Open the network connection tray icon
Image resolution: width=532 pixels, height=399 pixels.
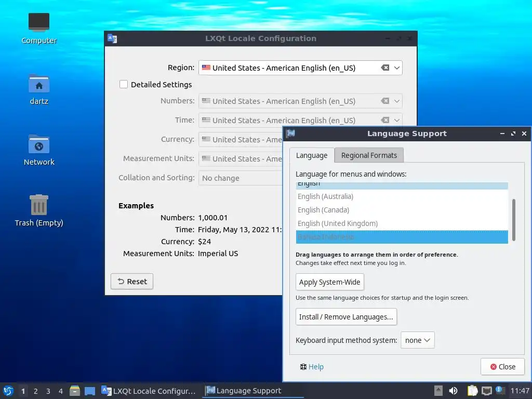[x=486, y=391]
